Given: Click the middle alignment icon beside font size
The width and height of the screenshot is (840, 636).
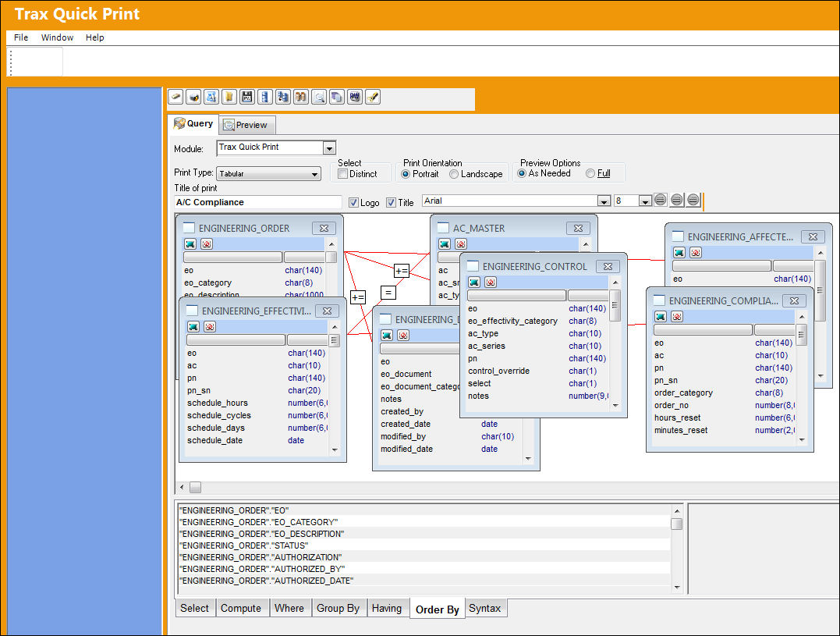Looking at the screenshot, I should pos(677,200).
